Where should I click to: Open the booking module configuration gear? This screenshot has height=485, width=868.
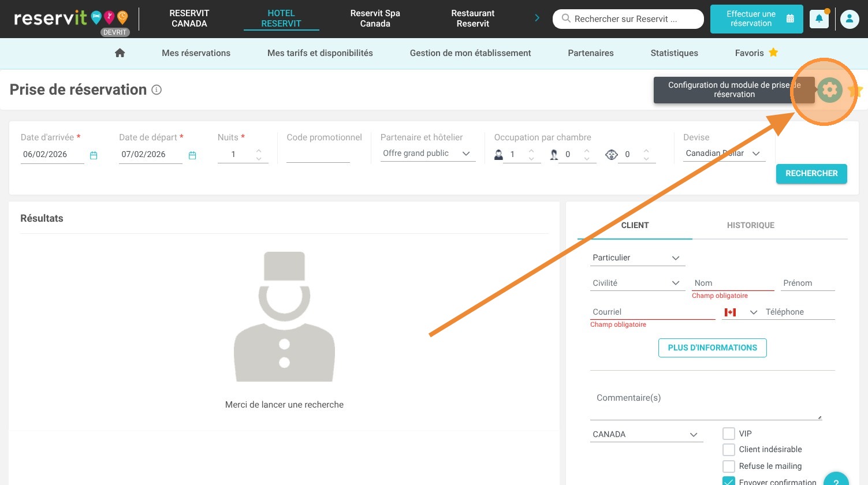(x=829, y=90)
